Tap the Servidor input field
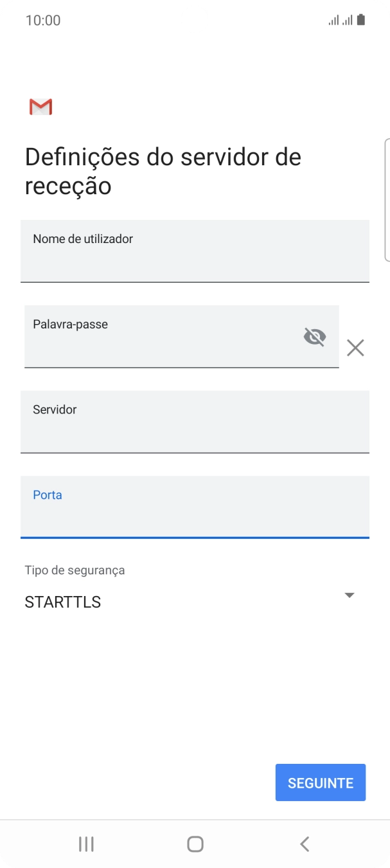390x868 pixels. (x=195, y=422)
